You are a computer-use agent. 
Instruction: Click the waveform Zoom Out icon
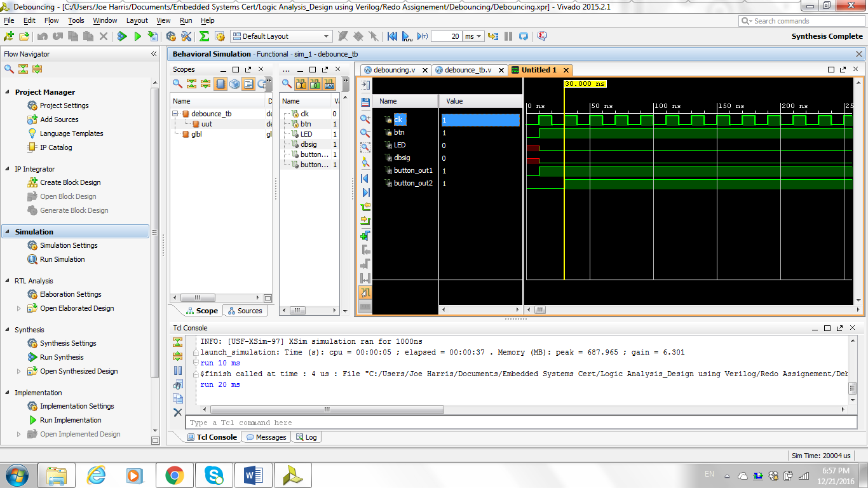click(365, 133)
